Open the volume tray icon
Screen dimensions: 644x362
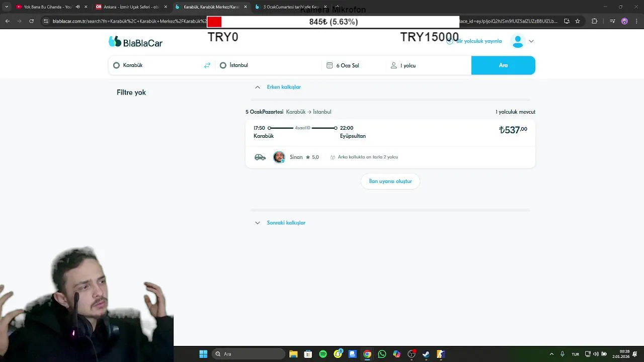pos(596,354)
